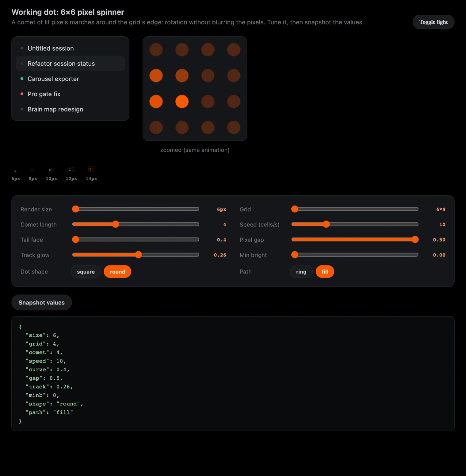Click the Tail fade slider handle
This screenshot has height=476, width=466.
pos(75,239)
